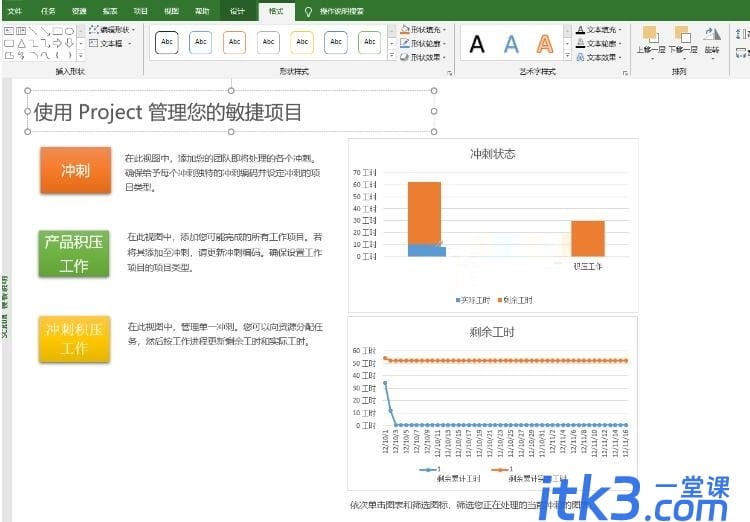
Task: Apply the orange outlined A WordArt style
Action: (545, 44)
